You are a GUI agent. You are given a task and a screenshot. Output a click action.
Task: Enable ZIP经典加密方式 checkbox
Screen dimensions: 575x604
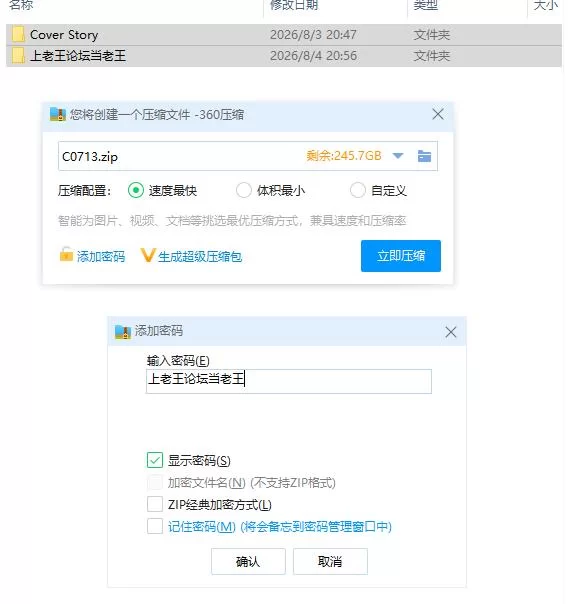click(x=155, y=504)
